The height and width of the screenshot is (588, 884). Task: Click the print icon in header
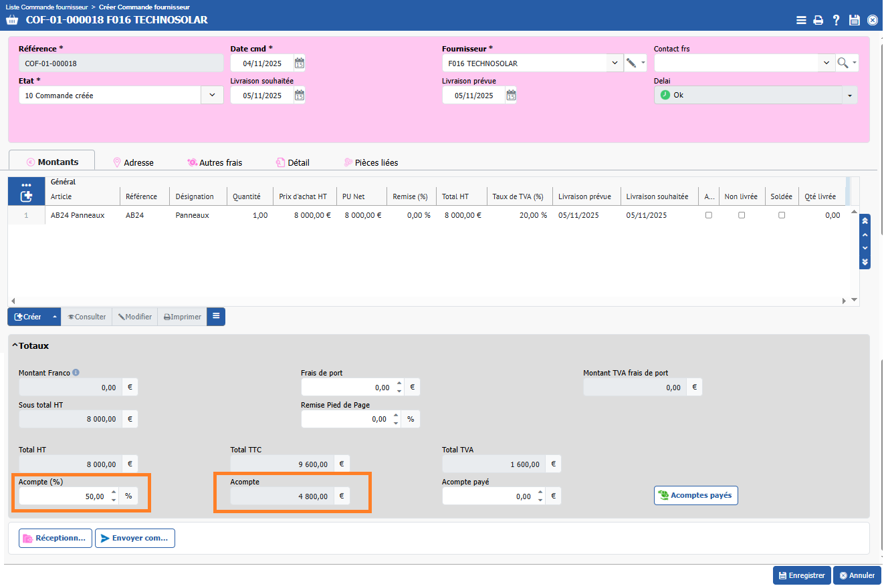click(x=818, y=20)
